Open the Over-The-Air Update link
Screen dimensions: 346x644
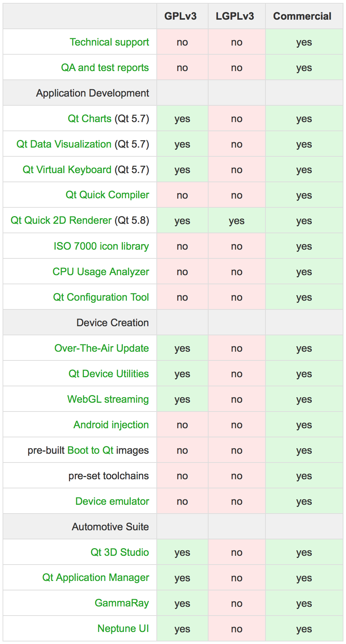[x=102, y=348]
